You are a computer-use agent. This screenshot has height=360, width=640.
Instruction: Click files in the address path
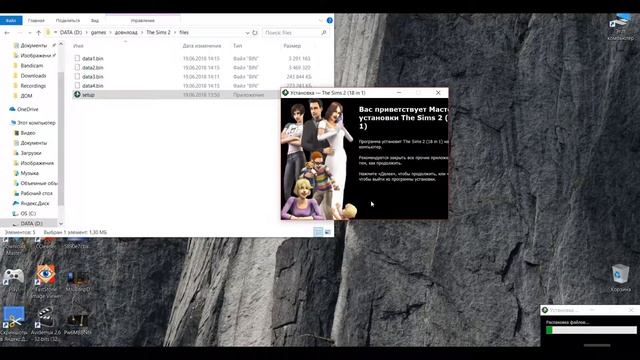184,32
